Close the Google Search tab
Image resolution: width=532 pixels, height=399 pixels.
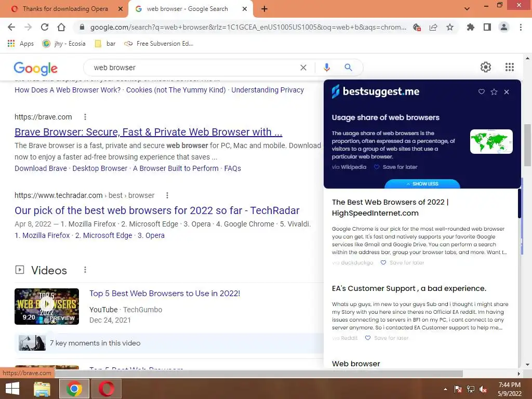245,9
